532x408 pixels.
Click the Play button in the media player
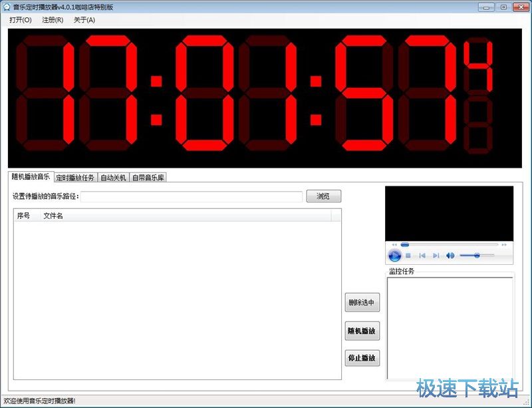395,254
